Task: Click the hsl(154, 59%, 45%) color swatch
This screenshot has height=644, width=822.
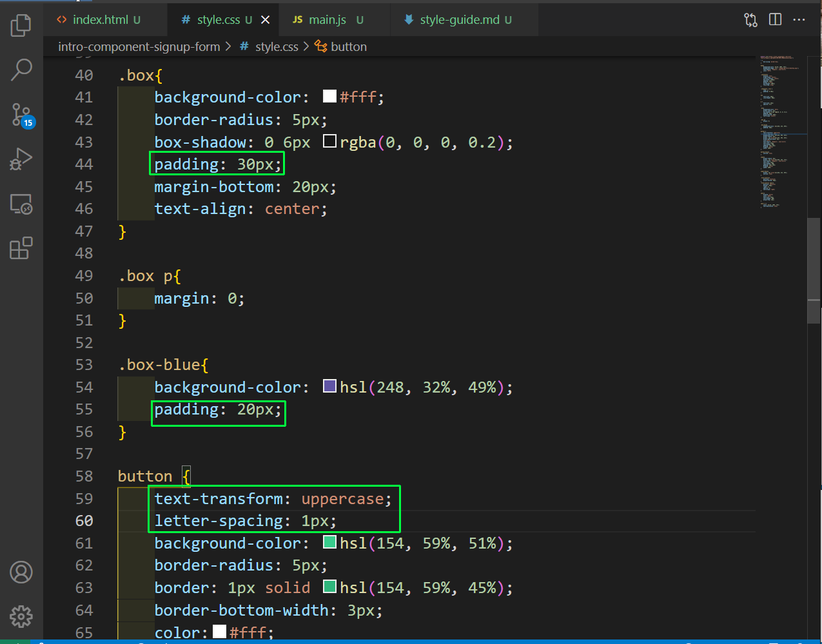Action: tap(329, 587)
